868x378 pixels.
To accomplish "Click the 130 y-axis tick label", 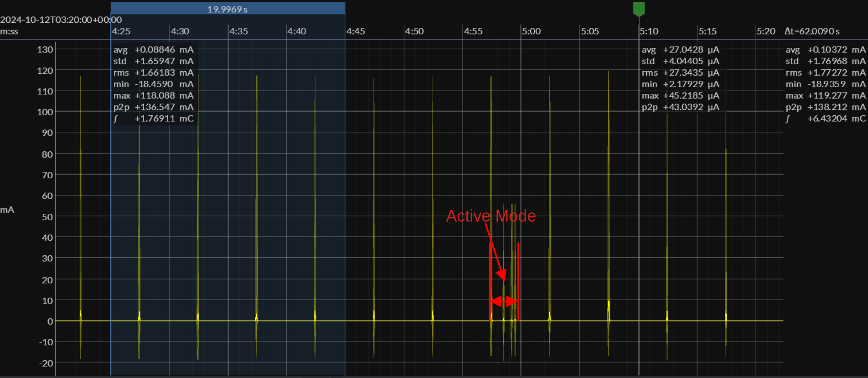I will (x=45, y=50).
